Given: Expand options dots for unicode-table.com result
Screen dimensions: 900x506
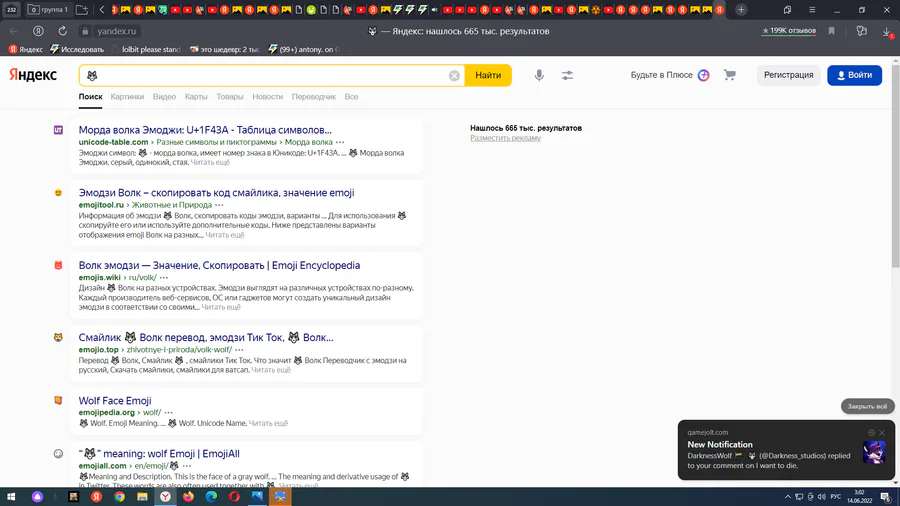Looking at the screenshot, I should pos(340,142).
